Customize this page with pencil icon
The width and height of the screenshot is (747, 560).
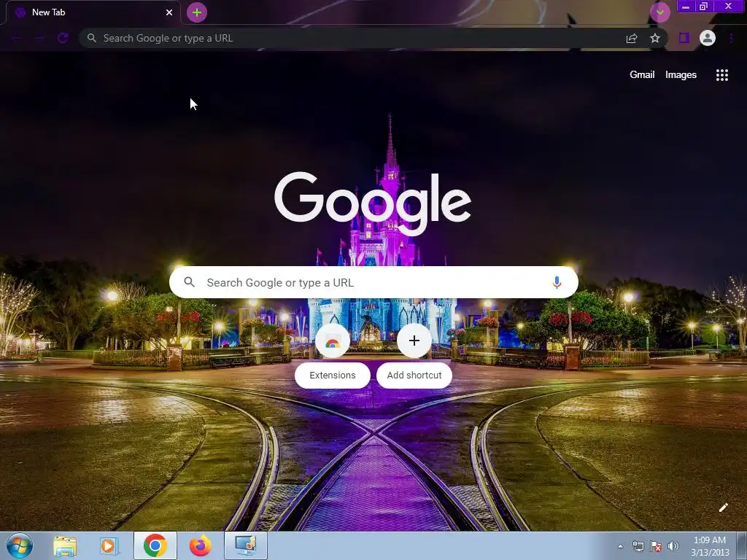[x=723, y=507]
